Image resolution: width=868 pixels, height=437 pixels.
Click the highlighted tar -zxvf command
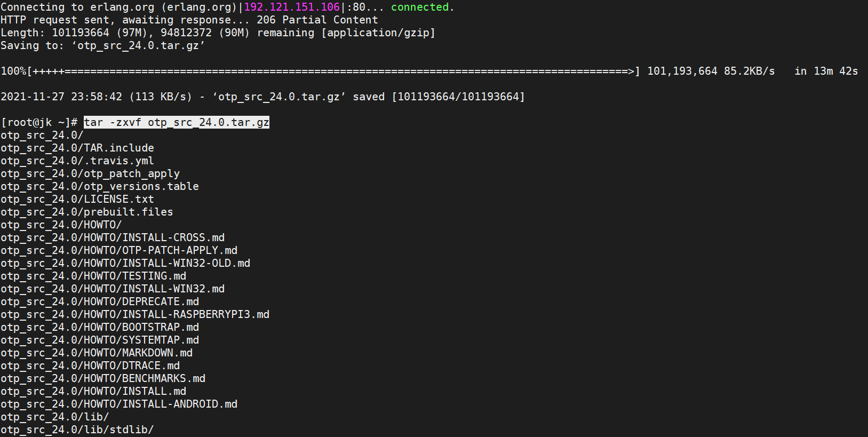pos(176,123)
